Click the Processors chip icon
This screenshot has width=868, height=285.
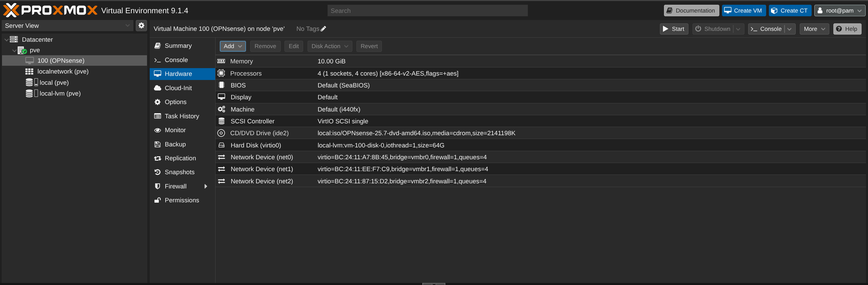[221, 73]
